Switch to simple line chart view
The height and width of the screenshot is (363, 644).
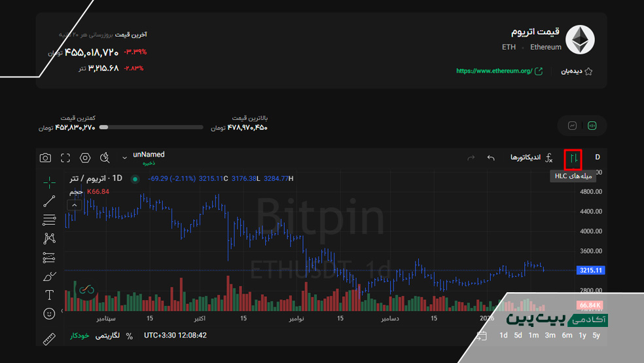click(573, 126)
